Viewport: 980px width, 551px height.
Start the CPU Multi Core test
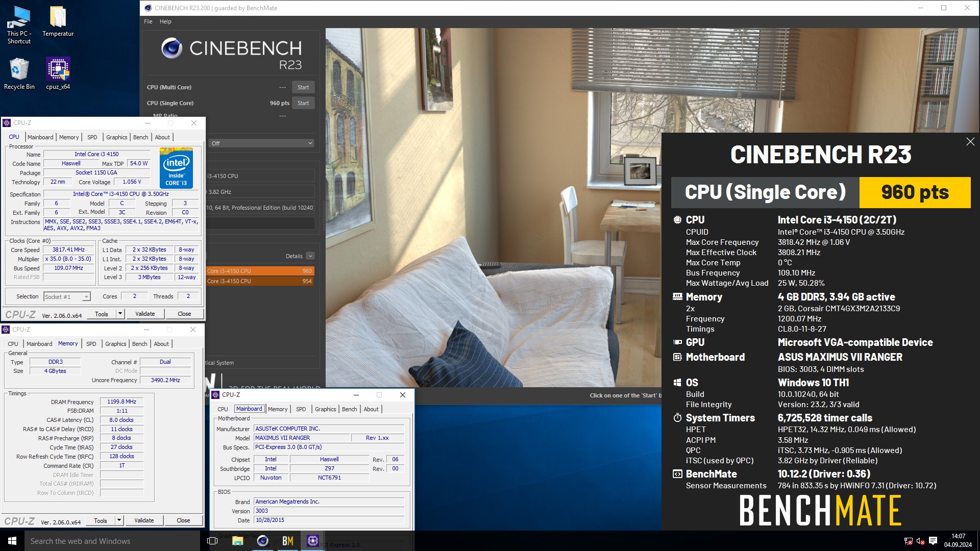coord(303,87)
